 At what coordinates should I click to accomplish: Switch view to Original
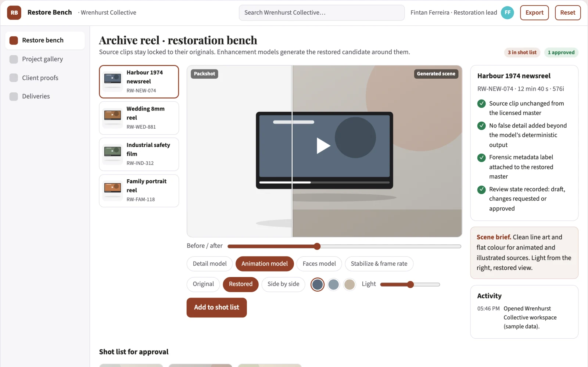(x=203, y=284)
